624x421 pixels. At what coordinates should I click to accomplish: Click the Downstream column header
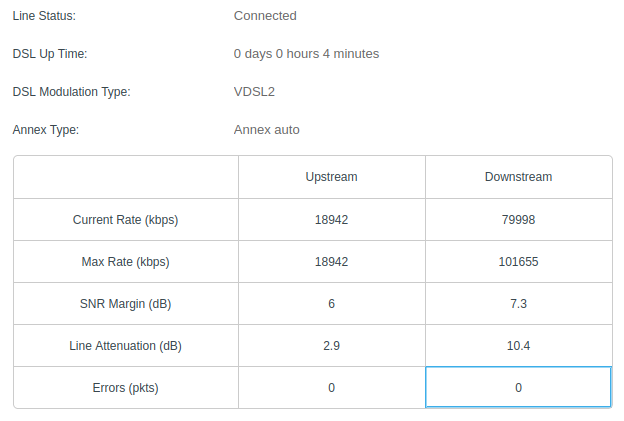click(x=518, y=177)
